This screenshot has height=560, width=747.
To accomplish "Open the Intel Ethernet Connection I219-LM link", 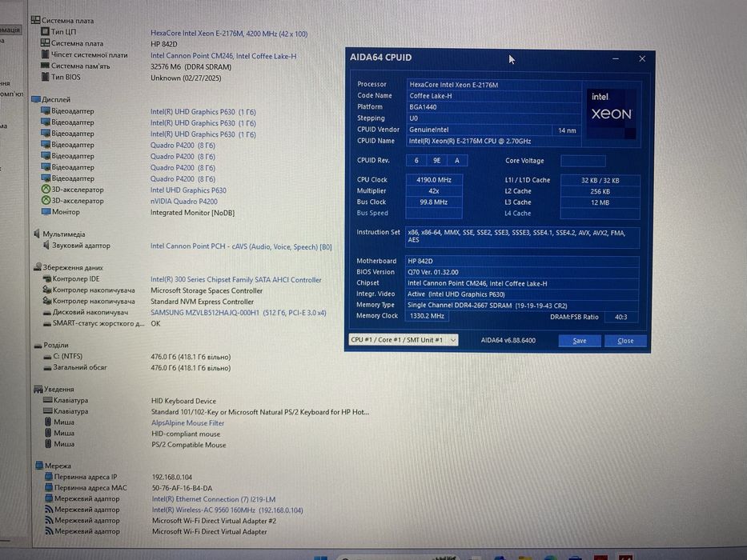I will [214, 499].
